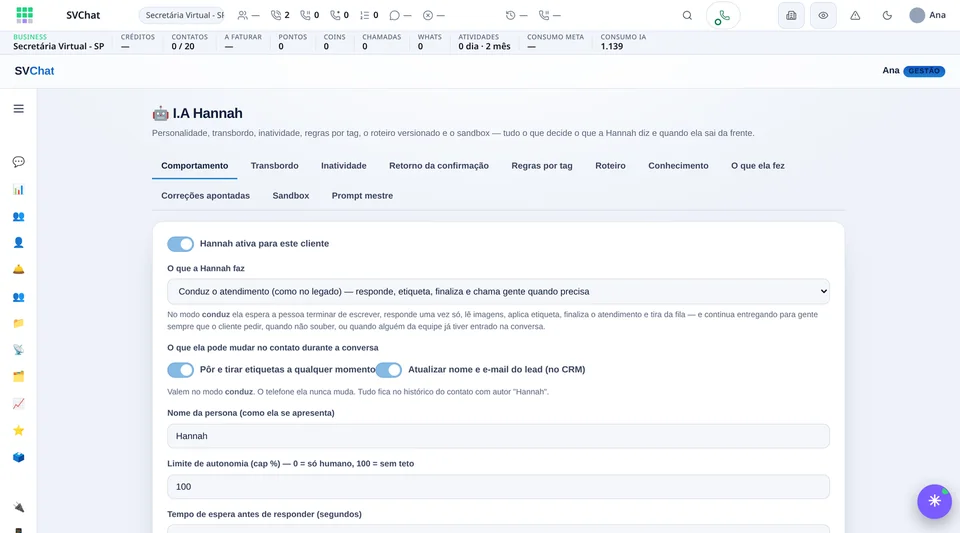This screenshot has height=533, width=960.
Task: Toggle Atualizar nome e e-mail do lead
Action: [x=389, y=370]
